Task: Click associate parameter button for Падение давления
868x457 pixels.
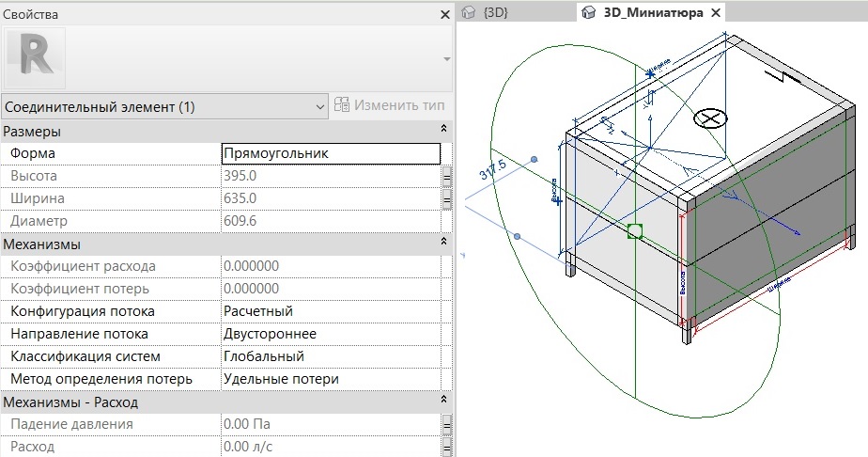Action: click(x=447, y=424)
